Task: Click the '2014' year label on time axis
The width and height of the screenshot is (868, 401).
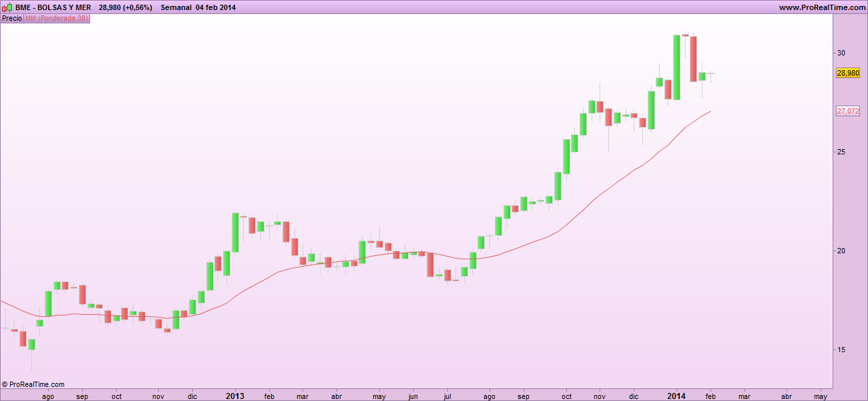Action: pos(676,396)
